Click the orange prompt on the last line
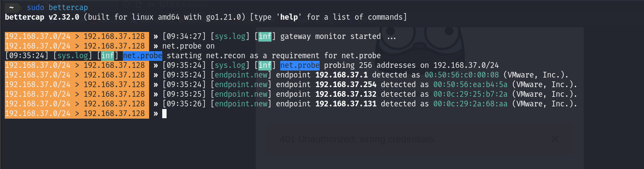The height and width of the screenshot is (169, 644). tap(77, 113)
